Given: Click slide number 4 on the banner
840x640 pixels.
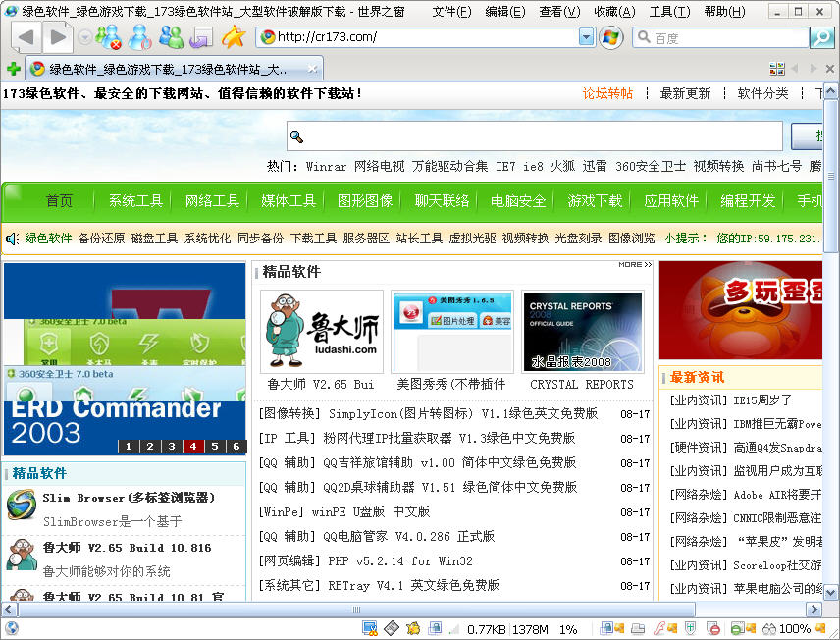Looking at the screenshot, I should (193, 446).
